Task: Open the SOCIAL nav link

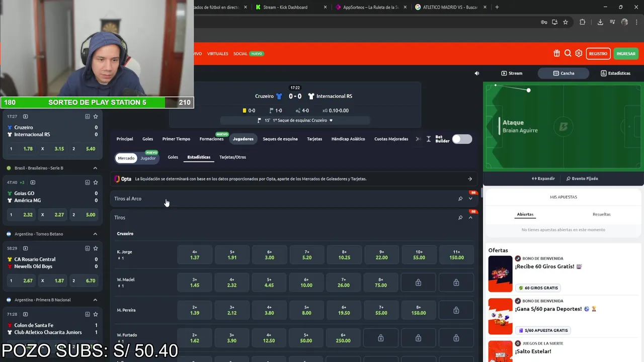Action: [x=240, y=54]
